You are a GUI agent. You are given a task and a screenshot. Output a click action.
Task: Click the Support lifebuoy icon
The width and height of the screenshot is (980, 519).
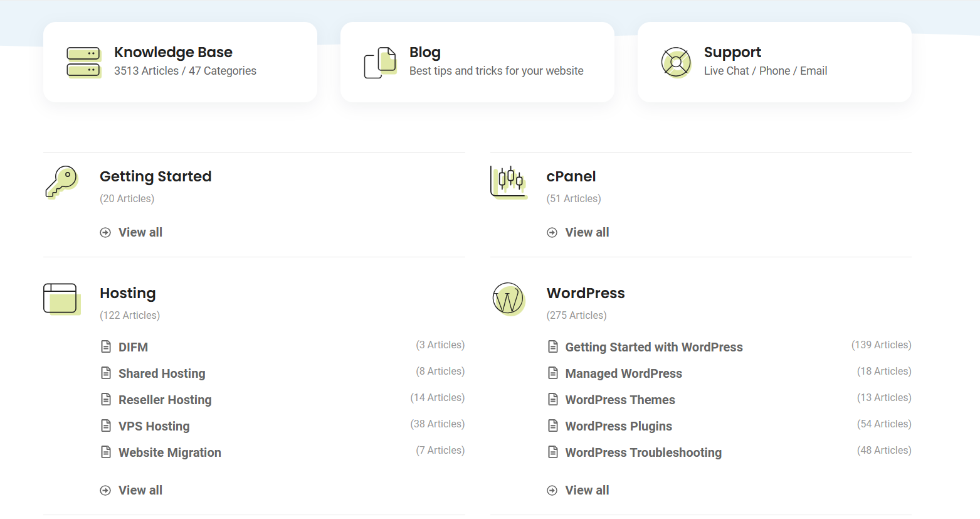click(676, 62)
